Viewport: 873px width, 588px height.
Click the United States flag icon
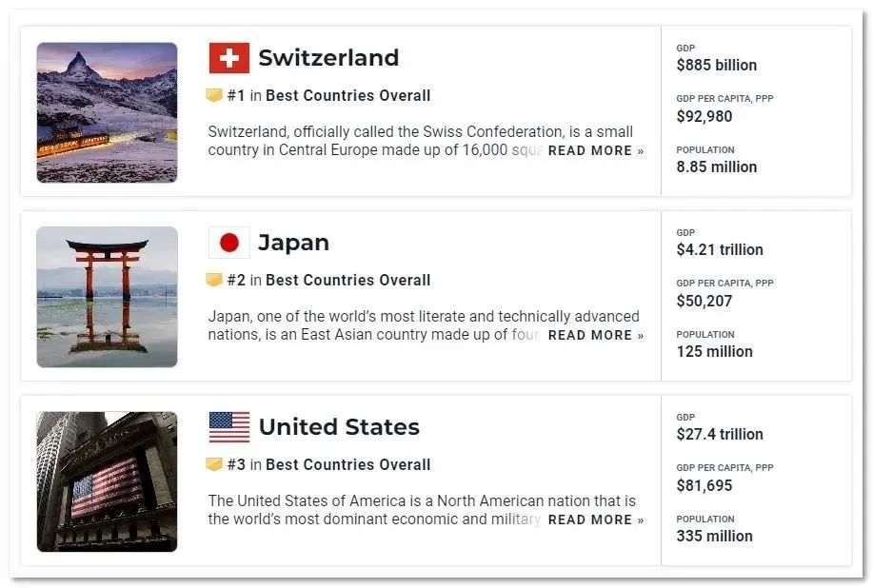228,427
